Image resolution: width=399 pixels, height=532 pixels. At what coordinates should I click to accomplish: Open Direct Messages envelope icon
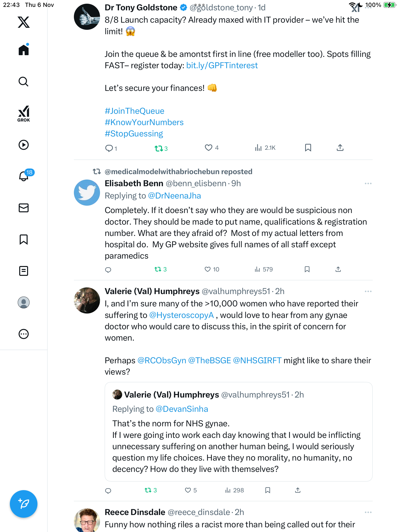tap(24, 208)
